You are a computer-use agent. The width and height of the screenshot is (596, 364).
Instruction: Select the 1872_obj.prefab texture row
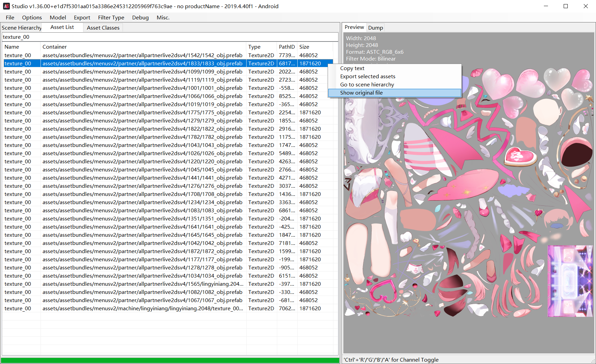pos(168,251)
